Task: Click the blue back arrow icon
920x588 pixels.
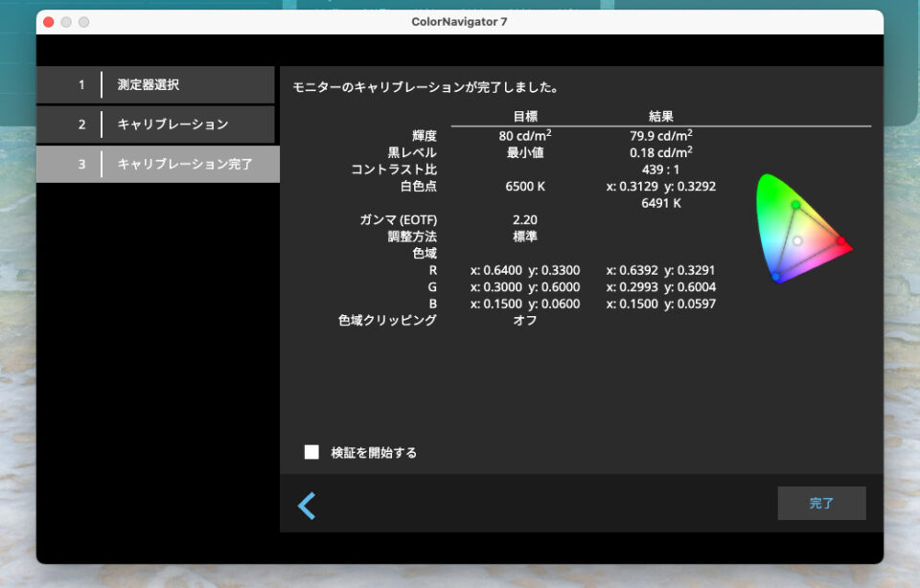Action: point(307,506)
